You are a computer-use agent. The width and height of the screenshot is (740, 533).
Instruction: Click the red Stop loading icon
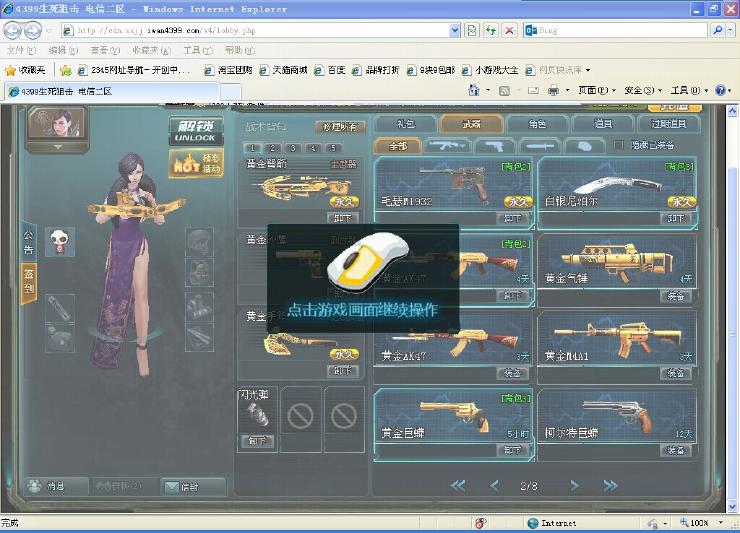point(510,30)
